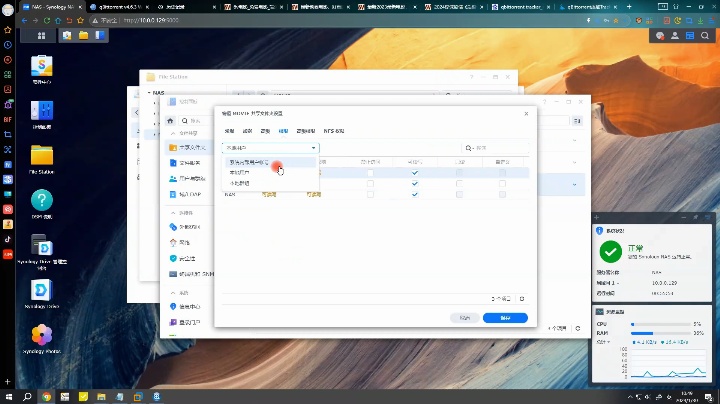Switch to the NFS Permissions tab
Viewport: 720px width, 404px height.
click(x=334, y=131)
